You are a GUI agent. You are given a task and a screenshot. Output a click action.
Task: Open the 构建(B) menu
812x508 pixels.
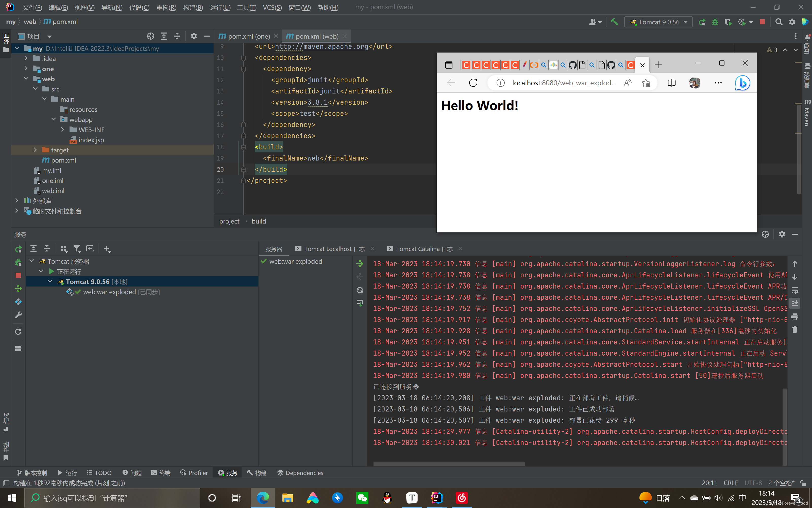pyautogui.click(x=193, y=7)
